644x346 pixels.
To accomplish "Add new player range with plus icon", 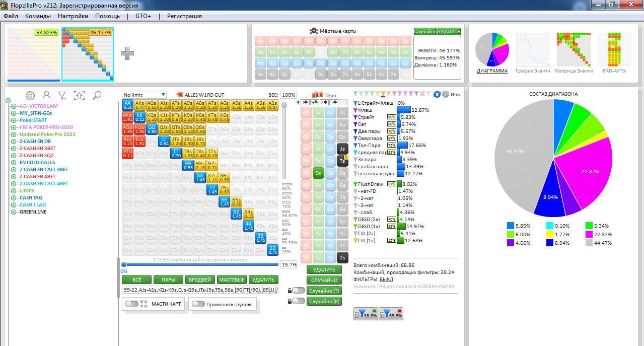I will (127, 52).
